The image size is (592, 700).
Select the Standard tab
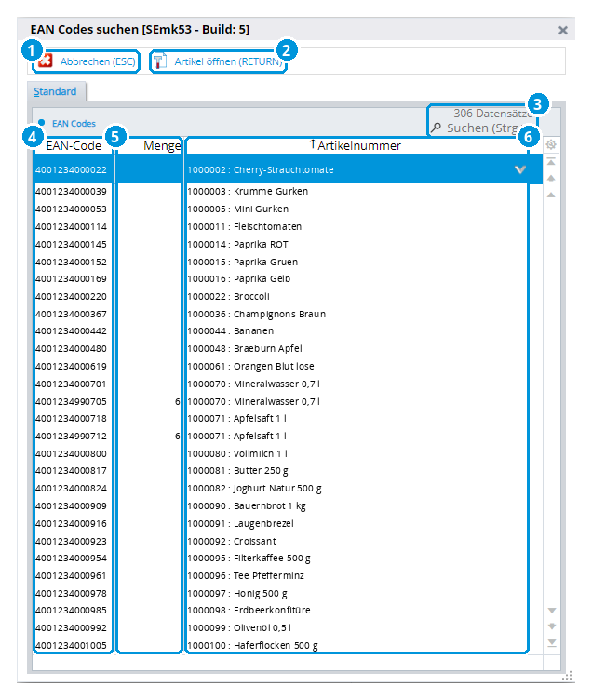pyautogui.click(x=55, y=91)
